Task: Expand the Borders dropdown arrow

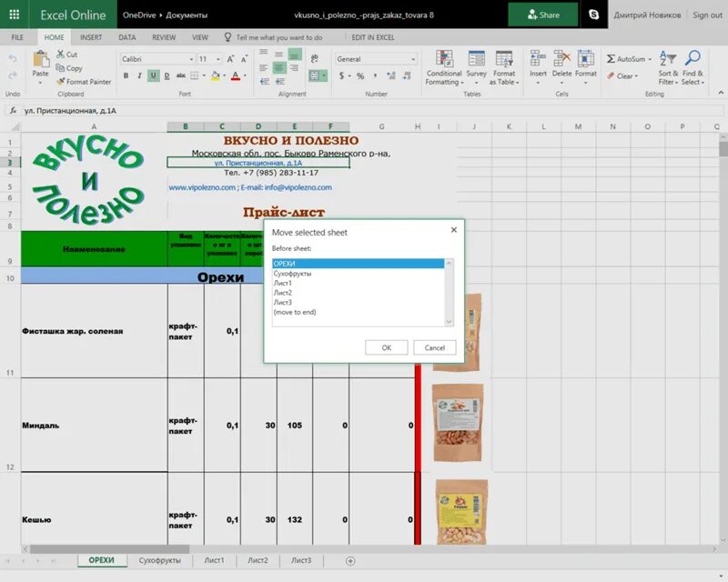Action: 204,75
